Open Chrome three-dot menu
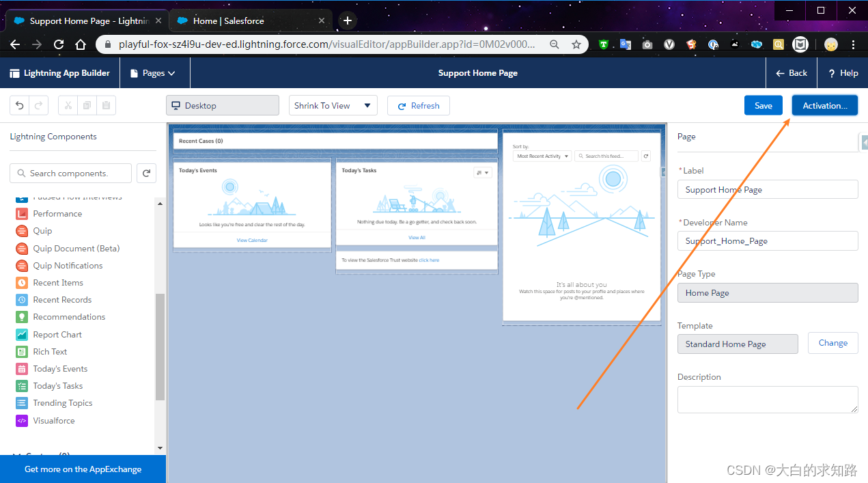Viewport: 868px width, 483px height. (x=854, y=44)
